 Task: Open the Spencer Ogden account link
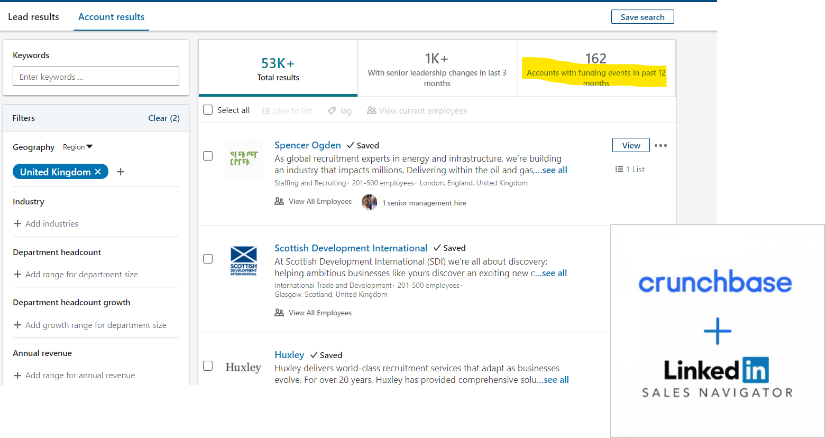tap(307, 145)
